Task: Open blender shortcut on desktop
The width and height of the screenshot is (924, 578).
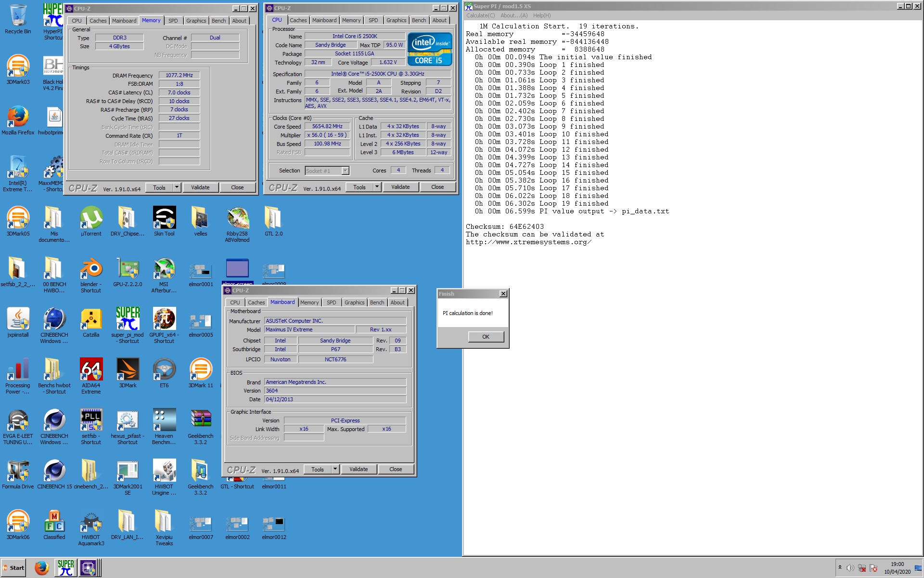Action: pos(91,275)
